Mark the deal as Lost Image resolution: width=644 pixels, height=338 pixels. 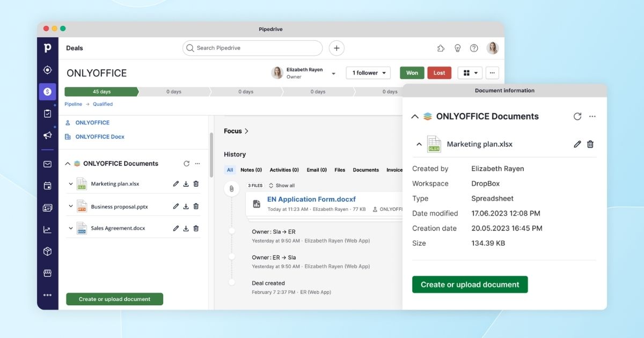tap(440, 73)
